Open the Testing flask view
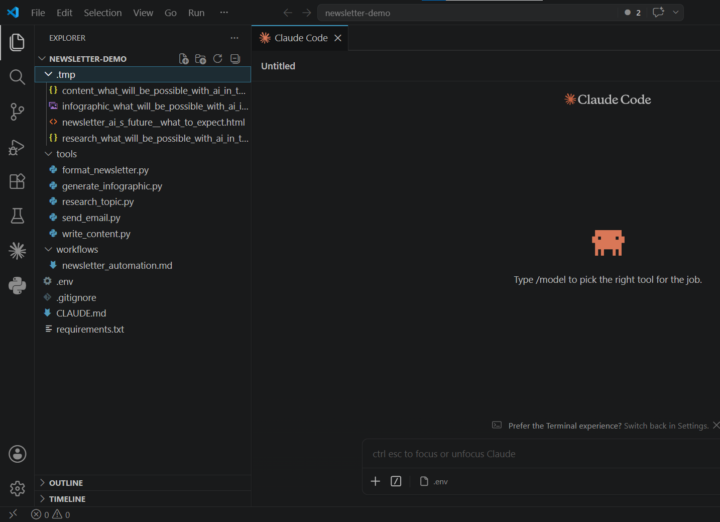 (17, 216)
